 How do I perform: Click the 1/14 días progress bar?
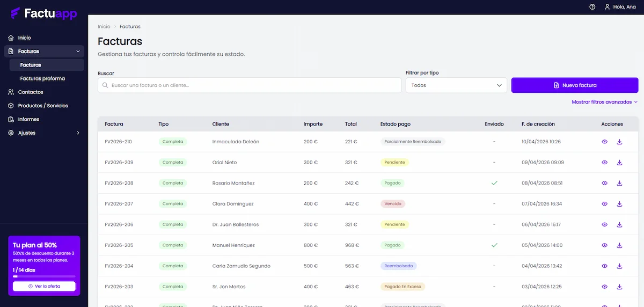[44, 276]
